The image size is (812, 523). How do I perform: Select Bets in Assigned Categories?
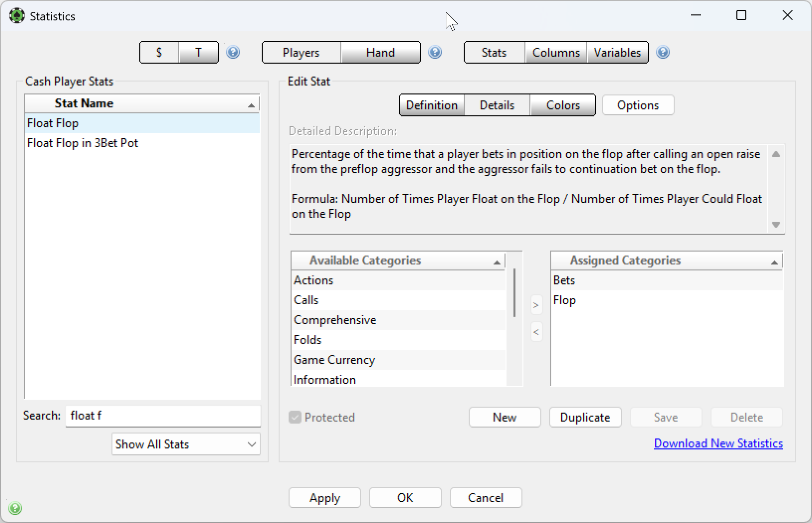667,280
